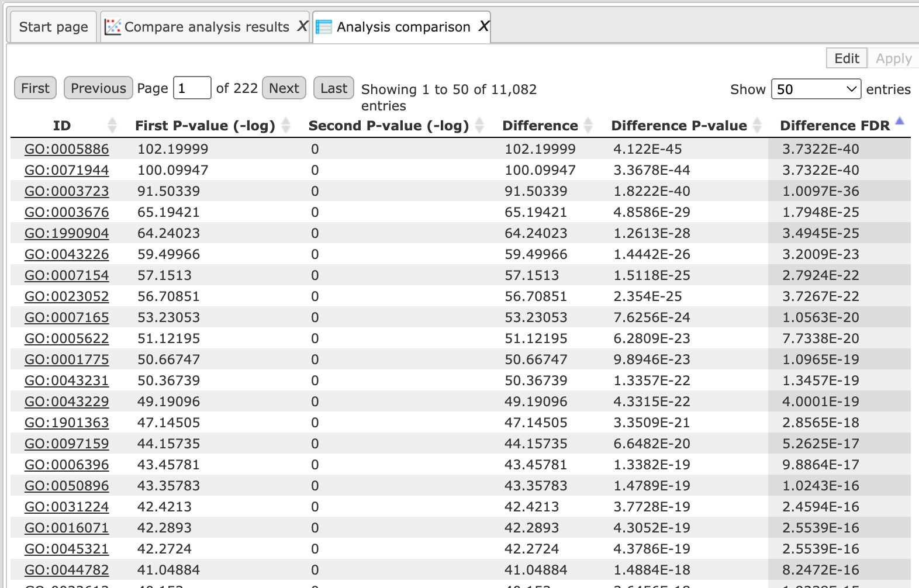Open GO:0001775 link
This screenshot has height=588, width=919.
tap(67, 359)
